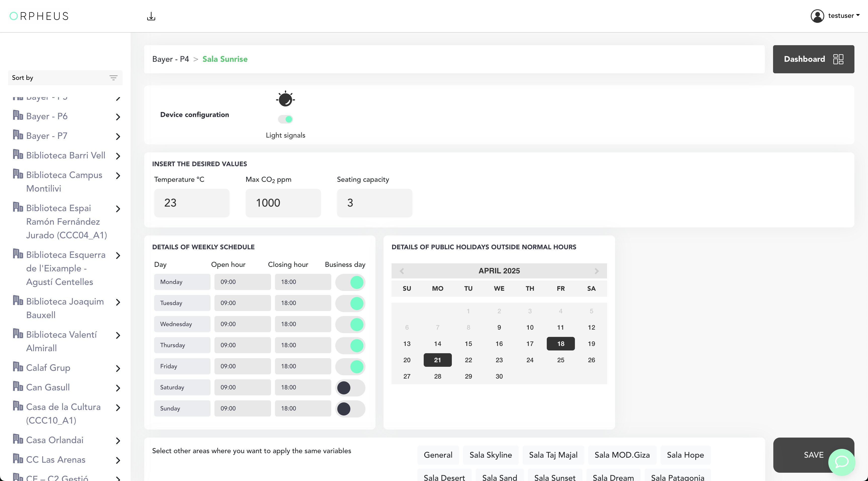Toggle Tuesday business day switch
The width and height of the screenshot is (868, 481).
(x=350, y=304)
